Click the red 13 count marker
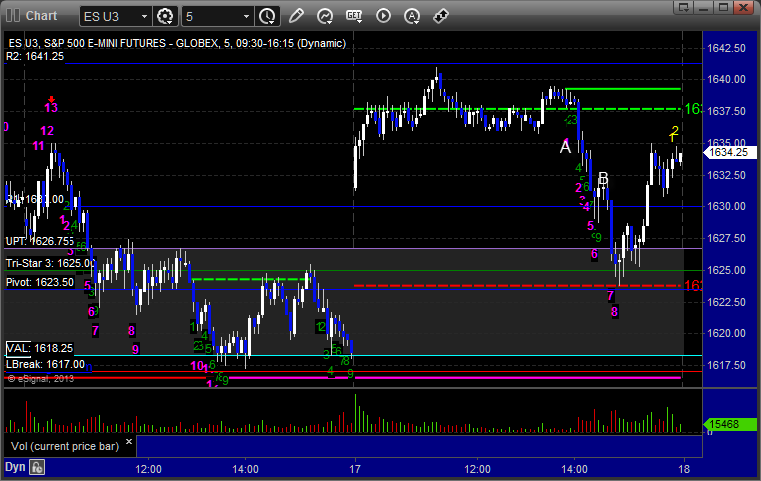 coord(51,106)
